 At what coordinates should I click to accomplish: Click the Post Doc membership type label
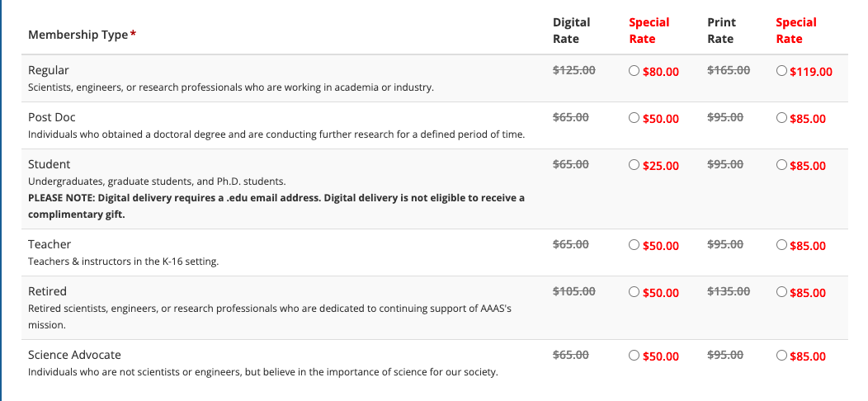pyautogui.click(x=51, y=117)
